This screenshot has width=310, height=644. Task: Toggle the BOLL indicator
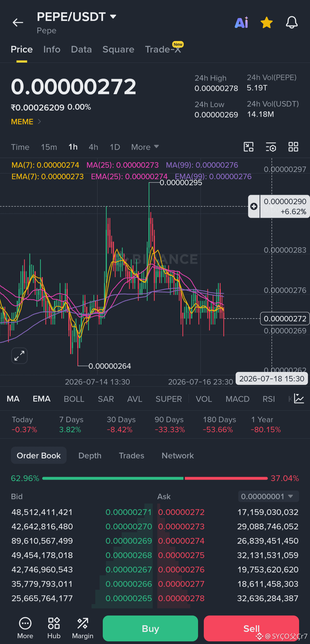pos(74,399)
